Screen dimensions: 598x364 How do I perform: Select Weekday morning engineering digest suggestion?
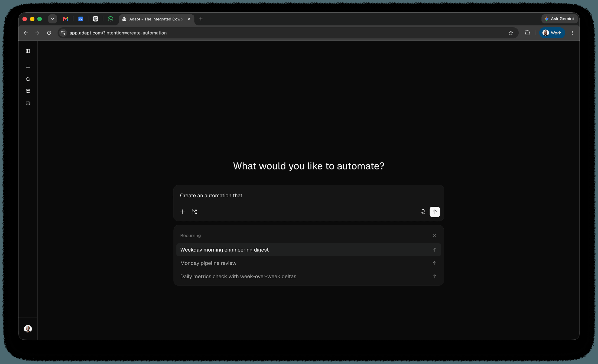(x=309, y=250)
